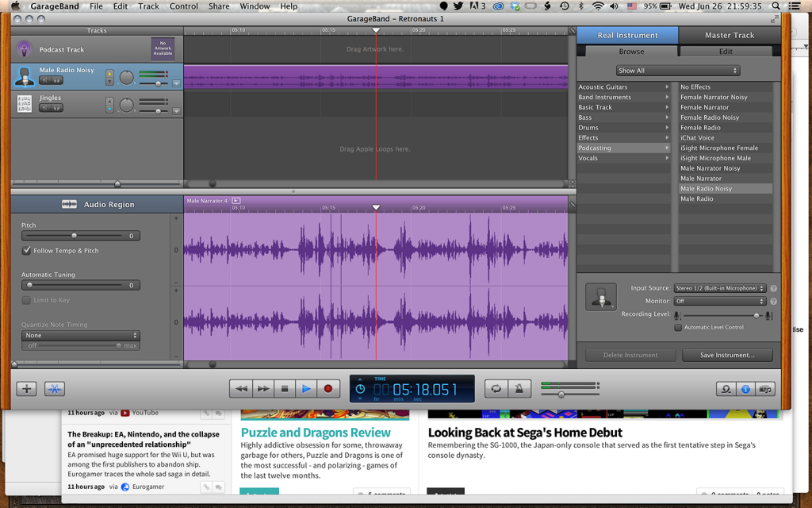
Task: Click Delete Instrument button
Action: point(630,355)
